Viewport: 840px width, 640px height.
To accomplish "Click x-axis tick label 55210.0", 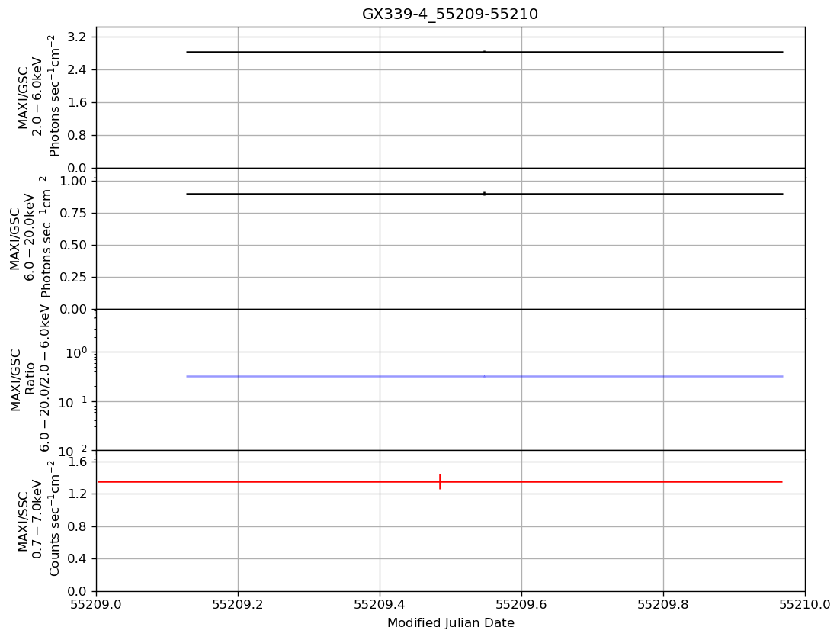I will tap(805, 605).
